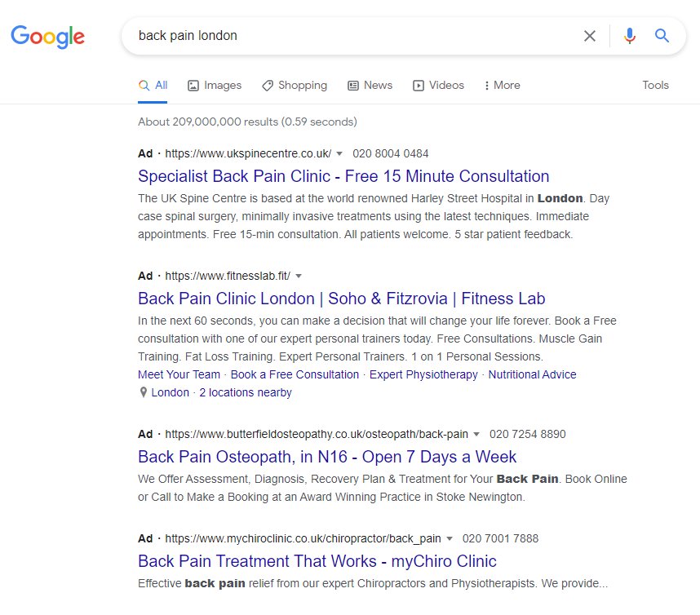Clear the search box with the X icon
Image resolution: width=700 pixels, height=615 pixels.
click(590, 36)
